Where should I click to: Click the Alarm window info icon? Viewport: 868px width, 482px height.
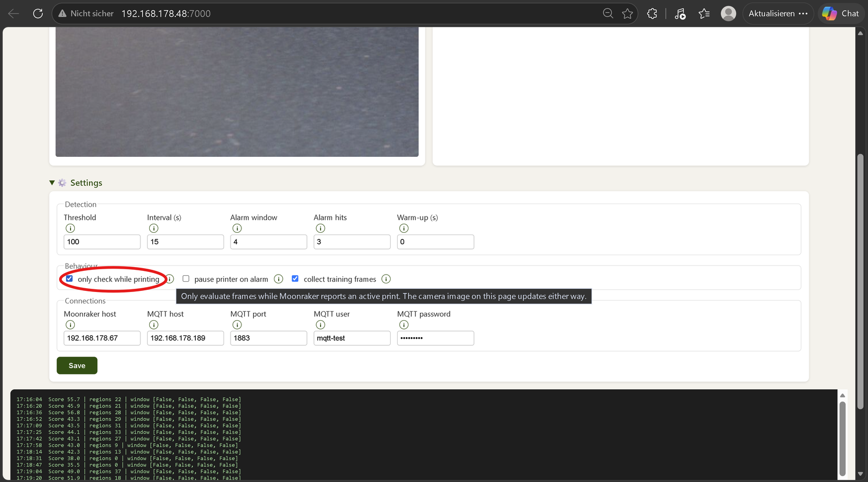tap(237, 229)
